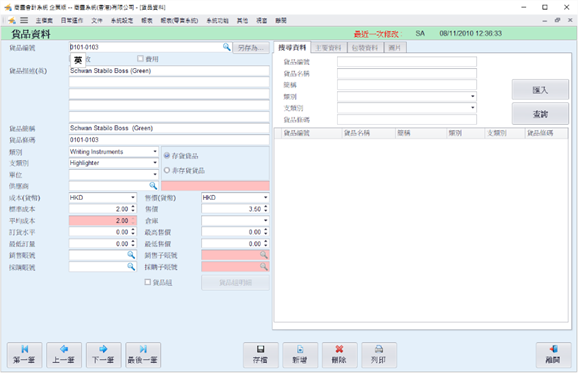The image size is (578, 373).
Task: Click the 最高售價 0.00 spinner arrows
Action: (266, 232)
